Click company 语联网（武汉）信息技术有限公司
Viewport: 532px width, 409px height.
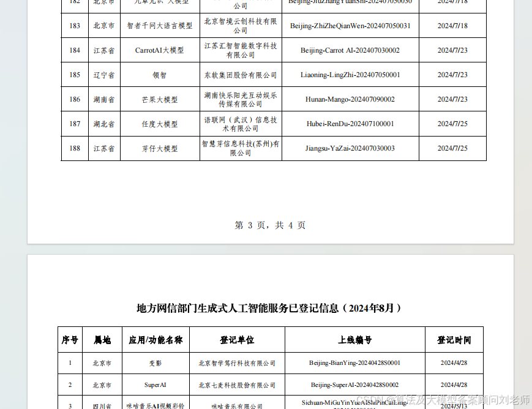[241, 124]
